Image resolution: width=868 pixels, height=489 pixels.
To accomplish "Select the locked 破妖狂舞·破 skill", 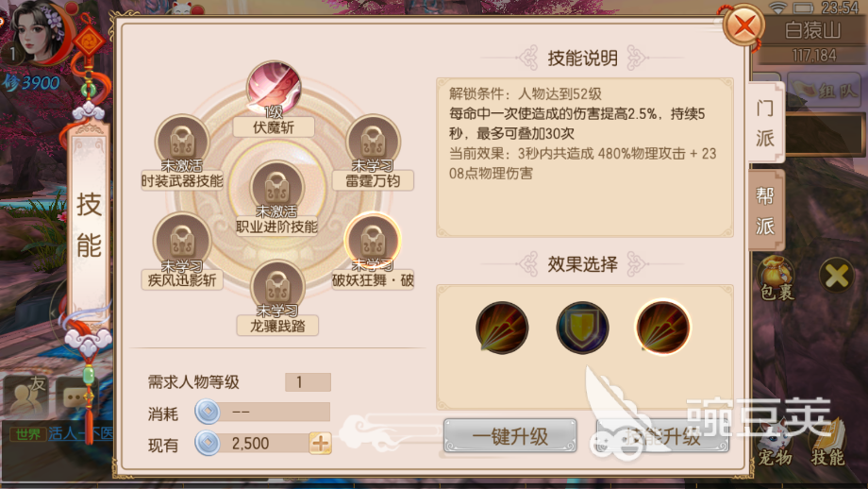I will (373, 241).
